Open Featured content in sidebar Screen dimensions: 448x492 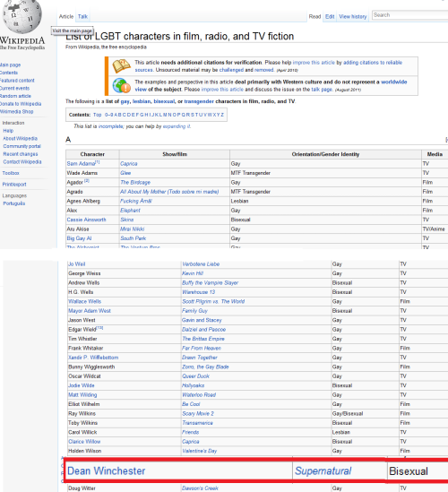pyautogui.click(x=17, y=81)
